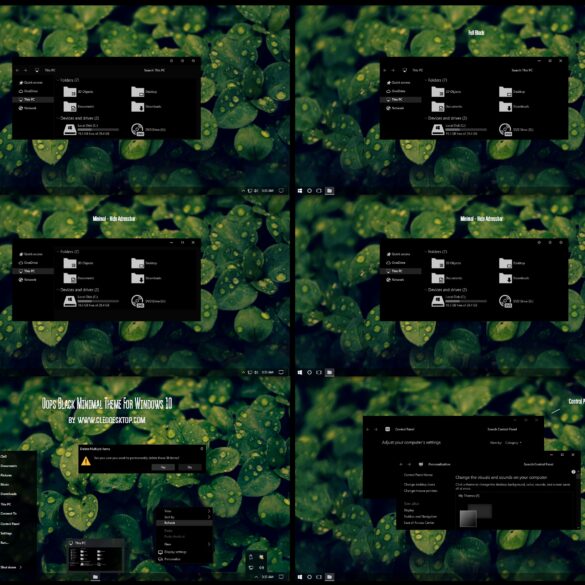Open Downloads folder icon in Full Black Explorer
The image size is (585, 585).
tap(505, 106)
